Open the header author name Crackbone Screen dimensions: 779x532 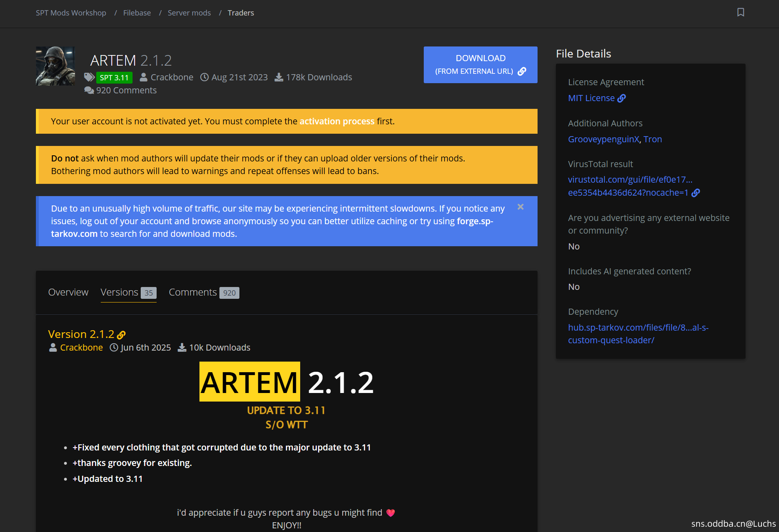(x=172, y=77)
